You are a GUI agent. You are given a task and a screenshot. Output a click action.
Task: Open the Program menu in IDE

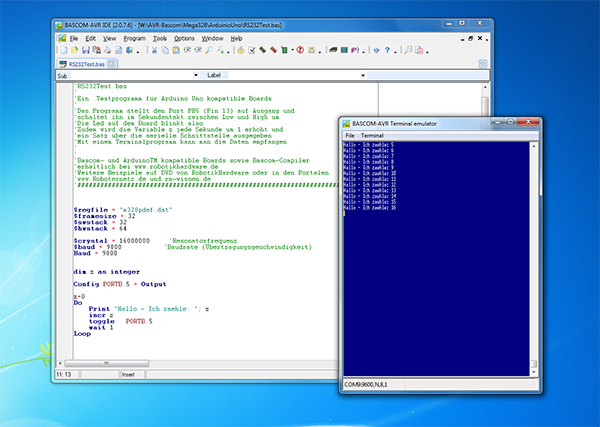135,38
